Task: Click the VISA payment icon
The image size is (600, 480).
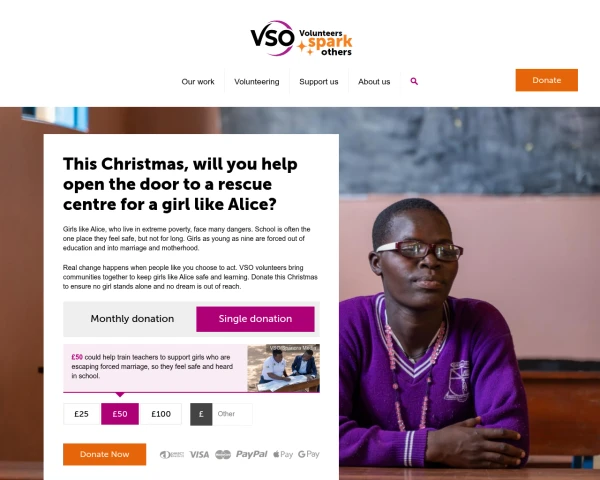Action: (x=199, y=455)
